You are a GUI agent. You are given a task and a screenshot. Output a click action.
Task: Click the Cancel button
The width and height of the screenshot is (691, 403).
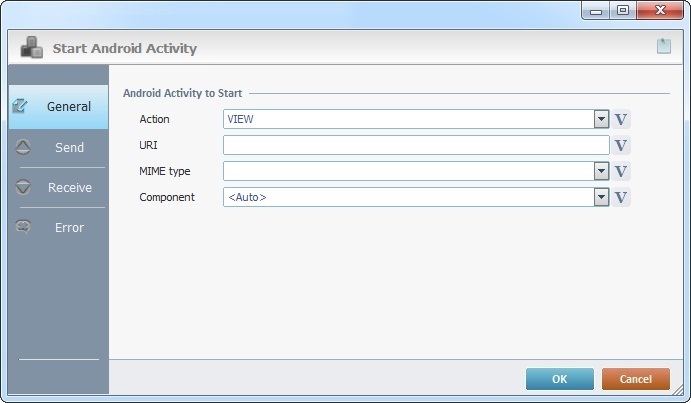click(635, 379)
